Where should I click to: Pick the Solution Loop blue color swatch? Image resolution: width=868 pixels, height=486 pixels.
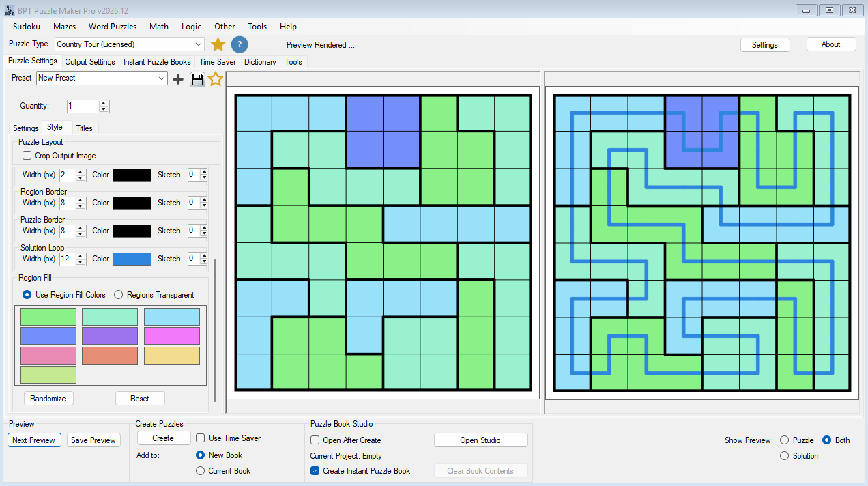click(x=132, y=259)
